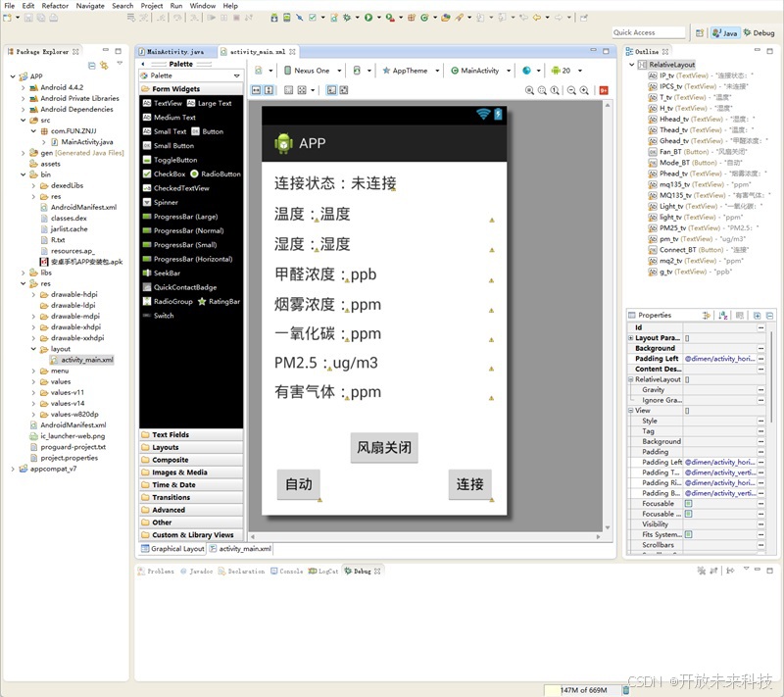Click Collapse All in Package Explorer
Image resolution: width=784 pixels, height=697 pixels.
pyautogui.click(x=91, y=66)
